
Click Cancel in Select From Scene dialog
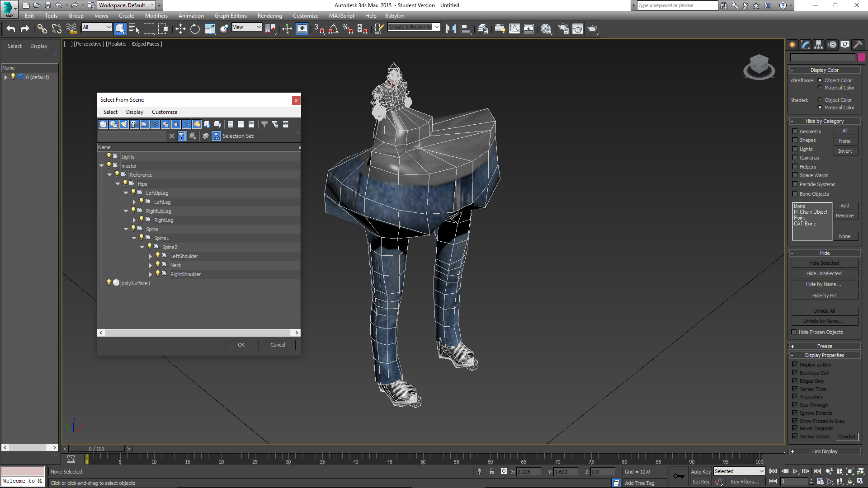(278, 345)
